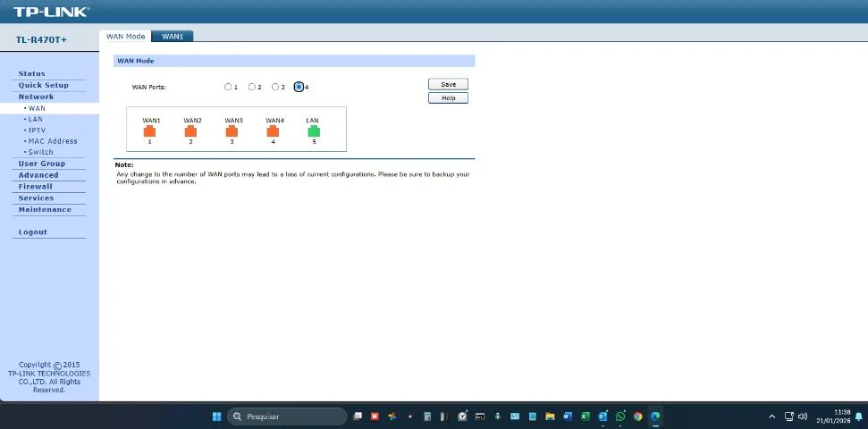868x429 pixels.
Task: Open the IPTV submenu item
Action: (37, 130)
